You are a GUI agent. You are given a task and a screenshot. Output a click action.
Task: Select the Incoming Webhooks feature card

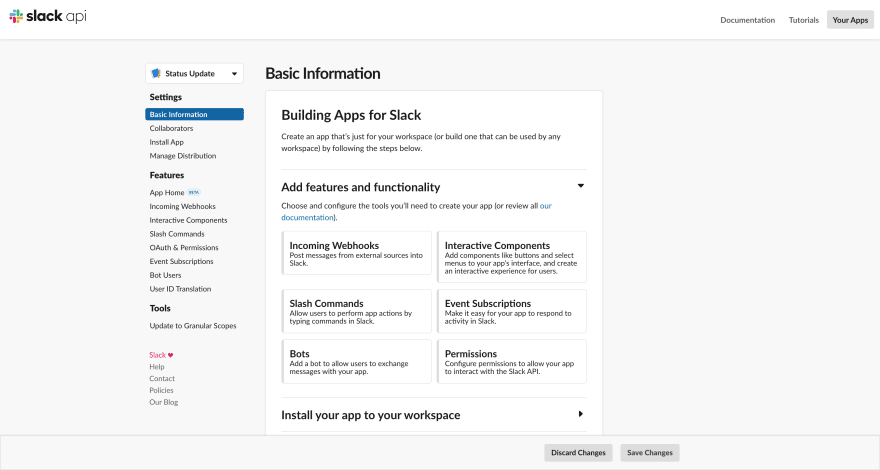(x=356, y=253)
